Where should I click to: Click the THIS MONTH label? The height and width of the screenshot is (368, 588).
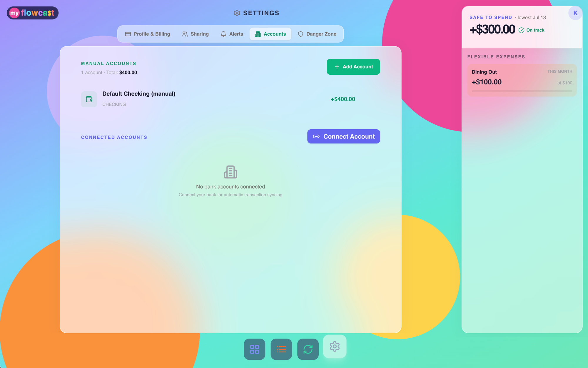pyautogui.click(x=560, y=71)
